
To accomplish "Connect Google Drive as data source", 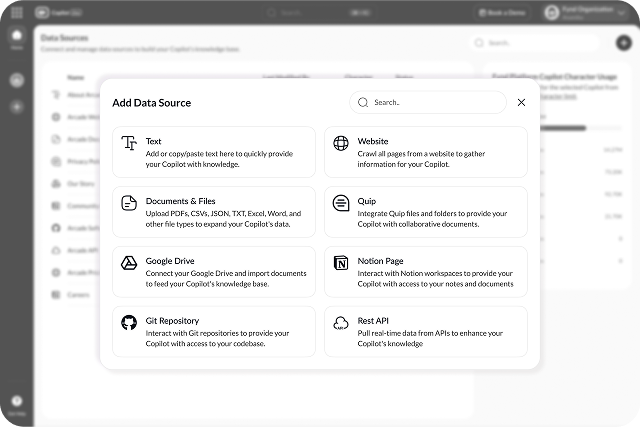I will point(214,272).
